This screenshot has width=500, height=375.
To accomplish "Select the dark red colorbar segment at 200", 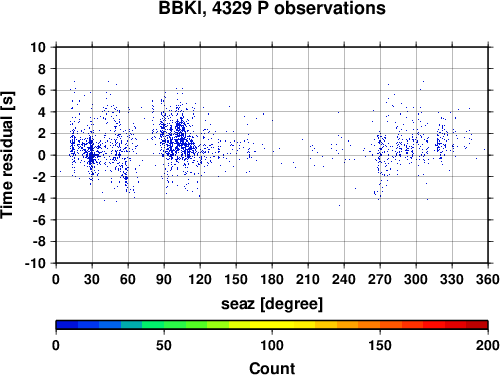I will click(477, 325).
